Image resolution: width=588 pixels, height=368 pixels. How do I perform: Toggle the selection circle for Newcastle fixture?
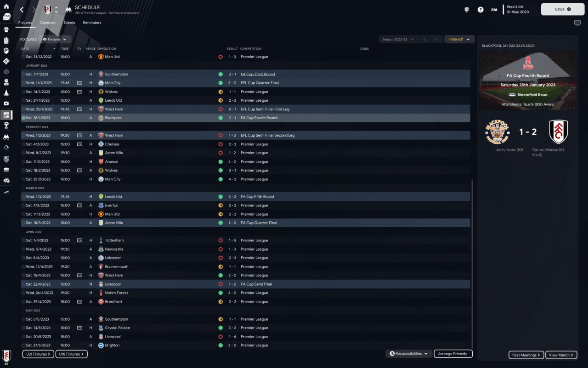pyautogui.click(x=23, y=249)
